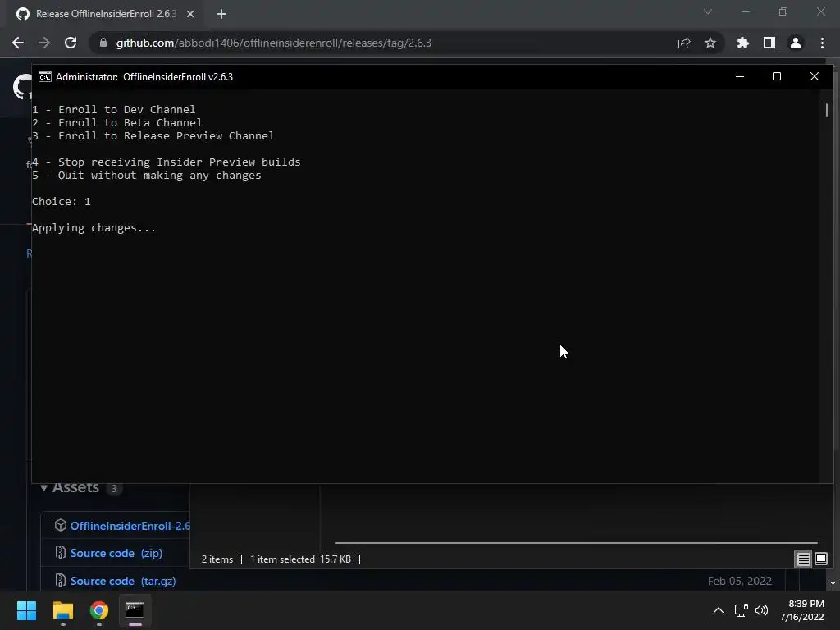840x630 pixels.
Task: Download Source code (zip) link
Action: pos(116,553)
